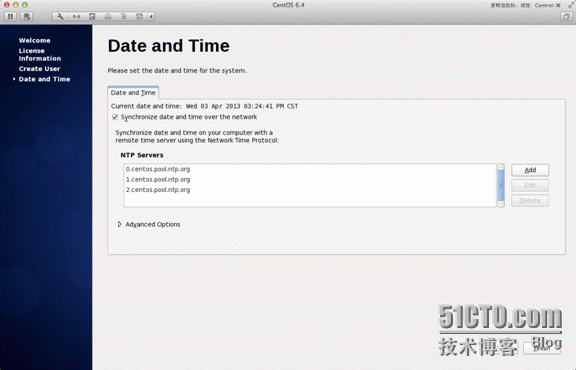Close the CentOS 6.4 window with red button
This screenshot has width=576, height=370.
[x=7, y=5]
